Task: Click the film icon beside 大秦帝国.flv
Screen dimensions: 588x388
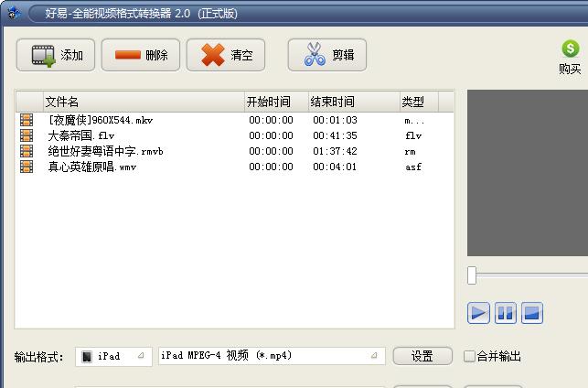Action: tap(27, 135)
